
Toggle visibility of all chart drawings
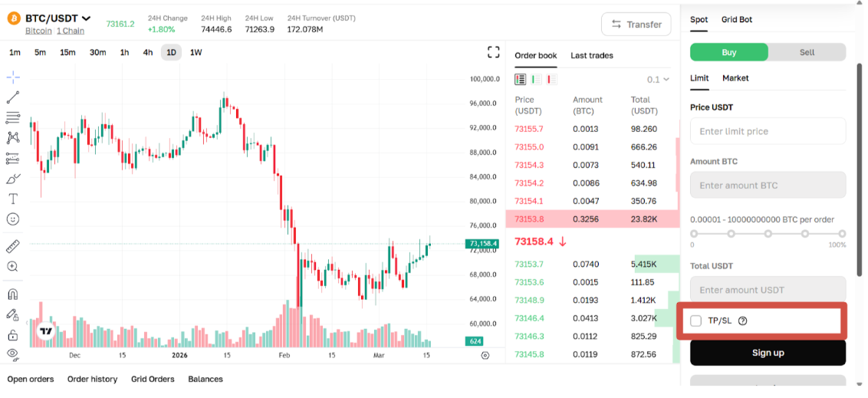[13, 354]
